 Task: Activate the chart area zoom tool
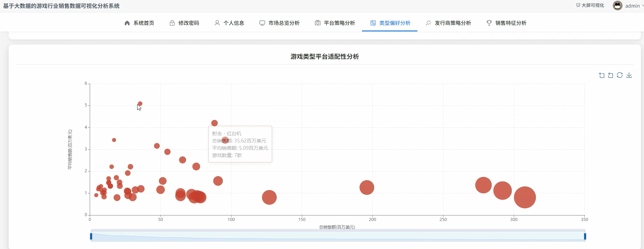point(602,75)
